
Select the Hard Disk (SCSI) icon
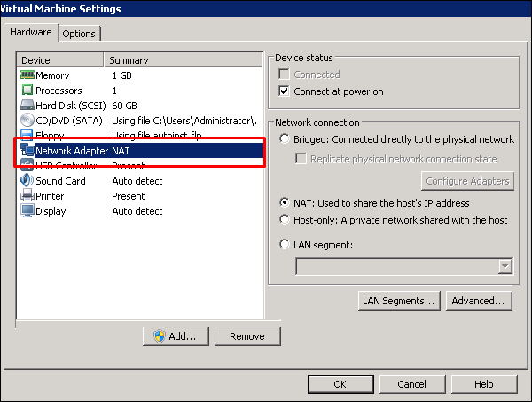pos(27,106)
